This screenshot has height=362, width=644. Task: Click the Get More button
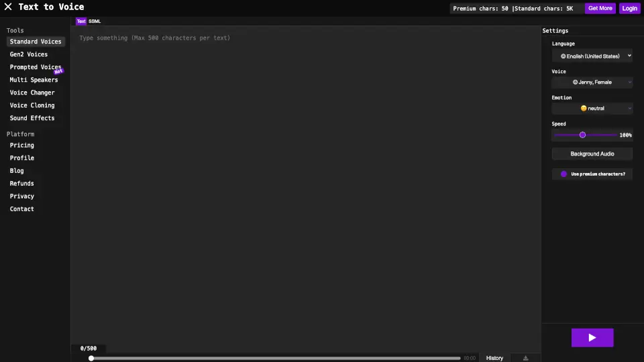pyautogui.click(x=600, y=9)
